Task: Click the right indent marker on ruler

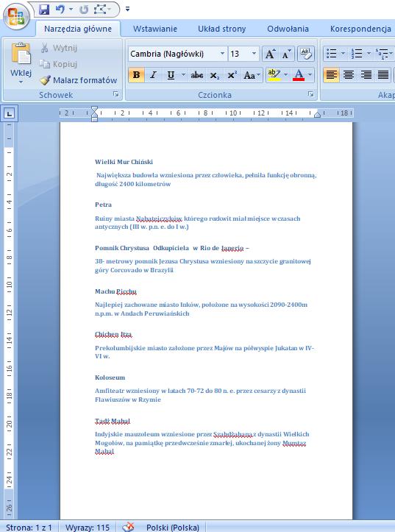Action: (317, 115)
